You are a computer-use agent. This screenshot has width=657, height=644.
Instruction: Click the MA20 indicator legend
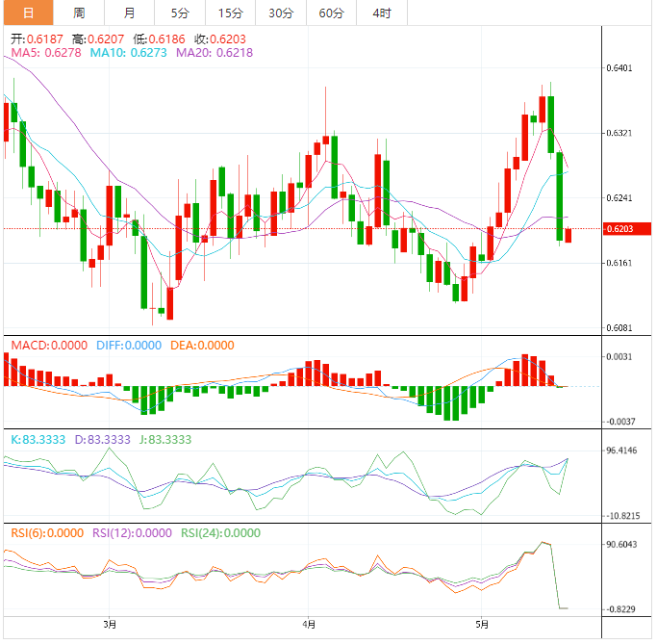click(215, 53)
